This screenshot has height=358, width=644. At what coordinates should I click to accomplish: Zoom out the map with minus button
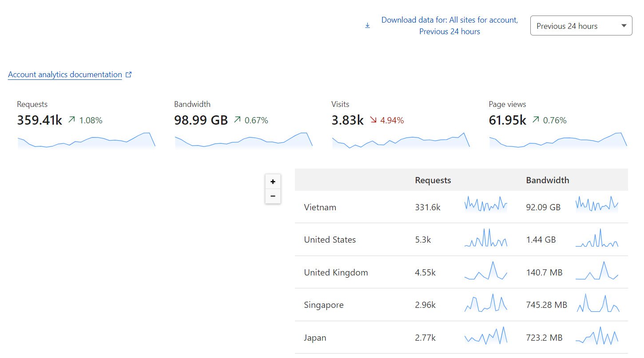coord(273,196)
